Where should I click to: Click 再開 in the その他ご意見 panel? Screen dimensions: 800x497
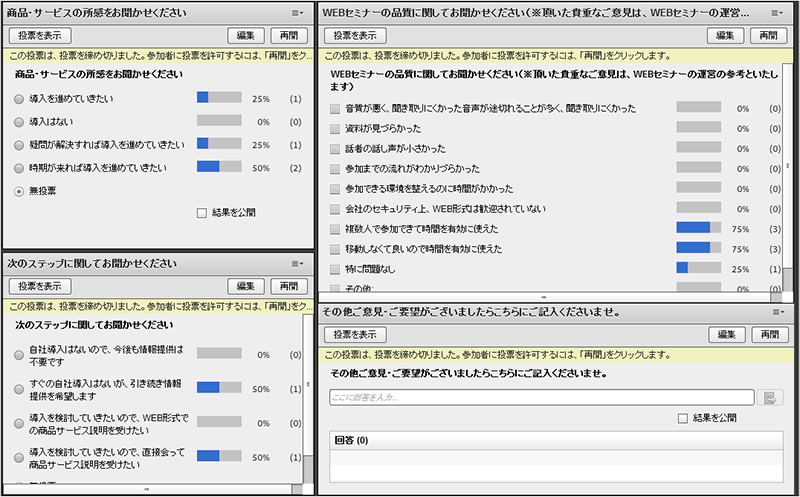pyautogui.click(x=767, y=335)
